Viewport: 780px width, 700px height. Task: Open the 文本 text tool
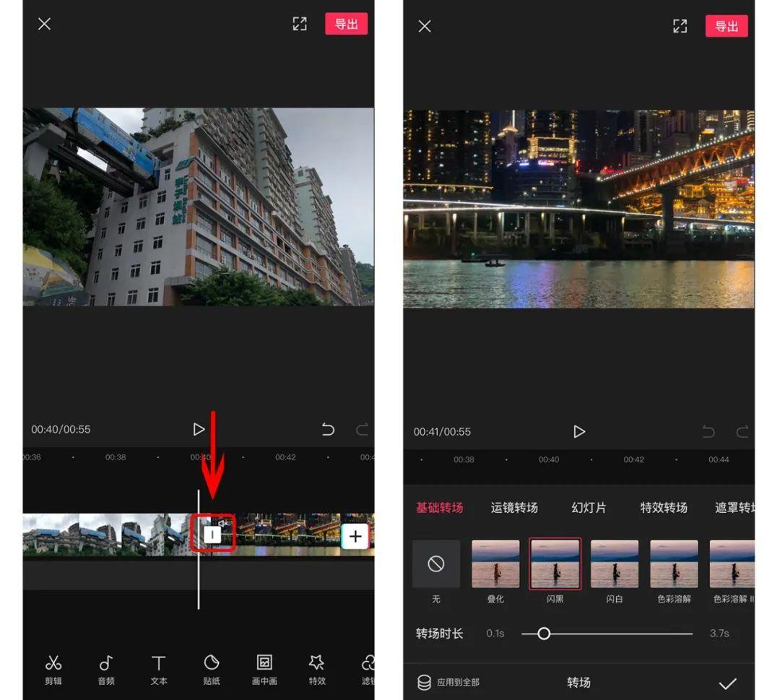159,670
